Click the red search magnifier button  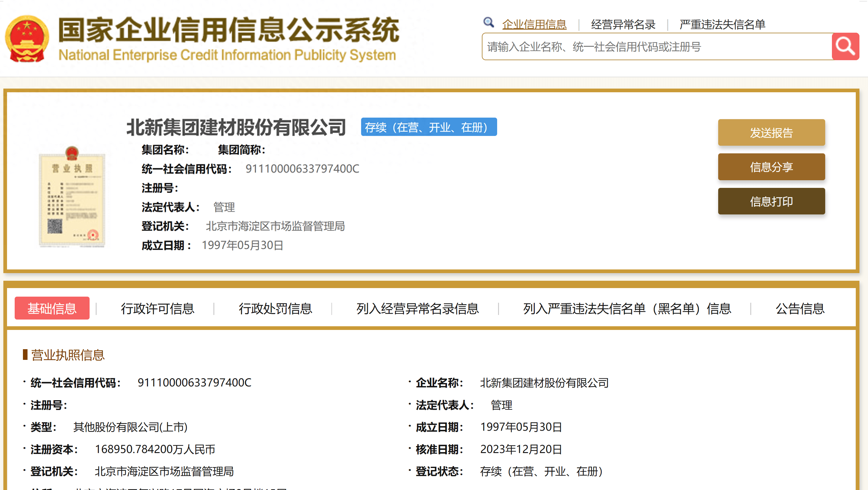point(845,46)
